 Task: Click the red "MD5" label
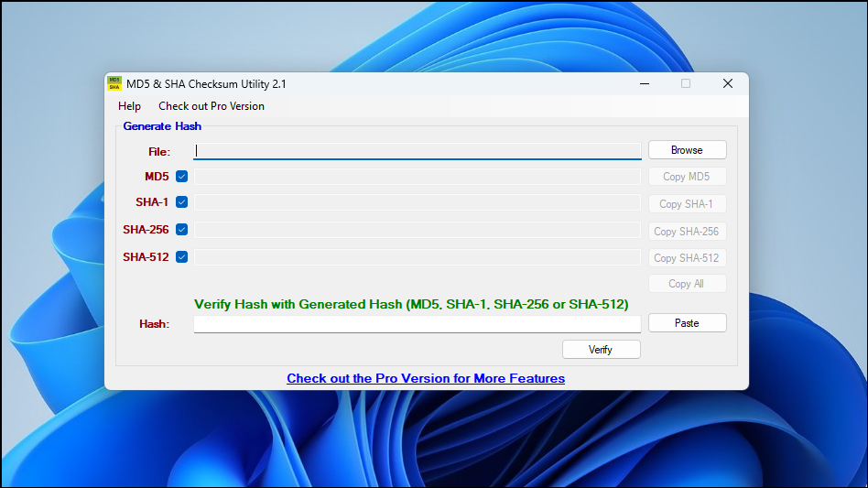157,177
